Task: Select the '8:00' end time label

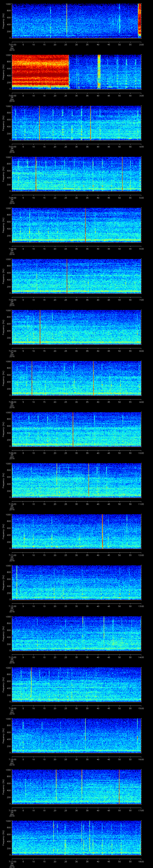Action: coord(141,351)
